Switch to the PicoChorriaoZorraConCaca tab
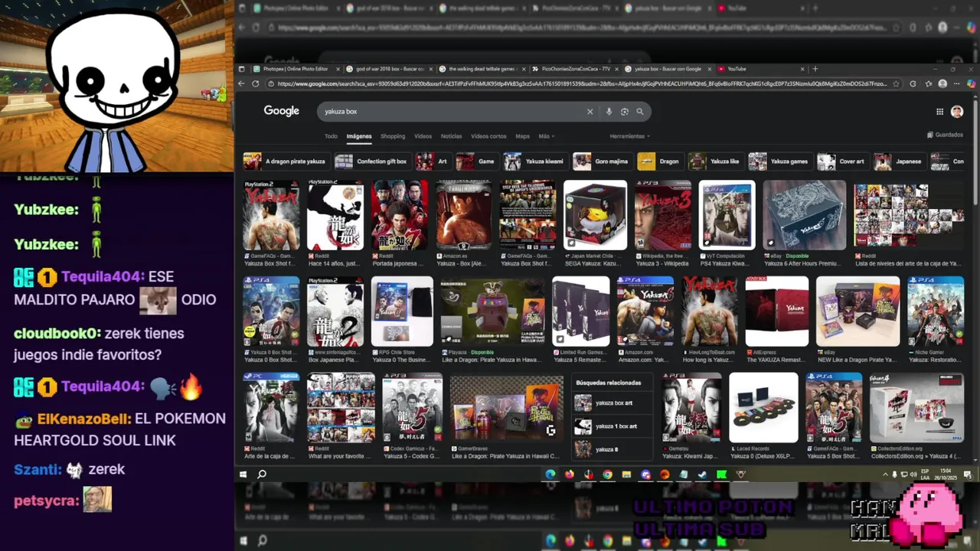 pos(574,69)
